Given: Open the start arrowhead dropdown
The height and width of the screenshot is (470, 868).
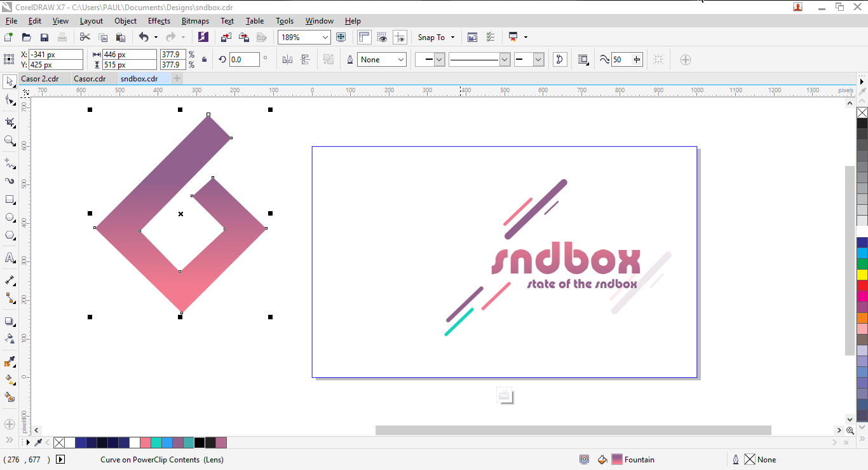Looking at the screenshot, I should tap(440, 60).
